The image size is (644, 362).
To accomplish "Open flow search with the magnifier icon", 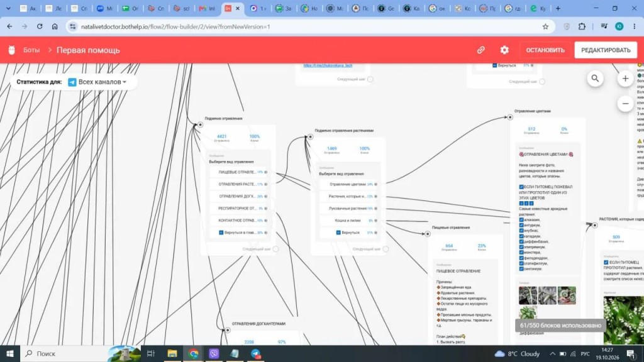I will point(595,79).
